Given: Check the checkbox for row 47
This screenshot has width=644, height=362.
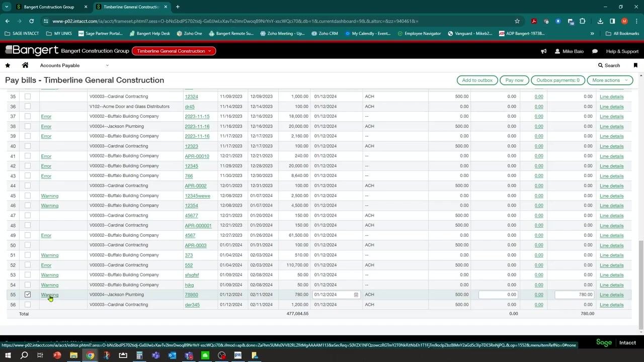Looking at the screenshot, I should (x=28, y=215).
